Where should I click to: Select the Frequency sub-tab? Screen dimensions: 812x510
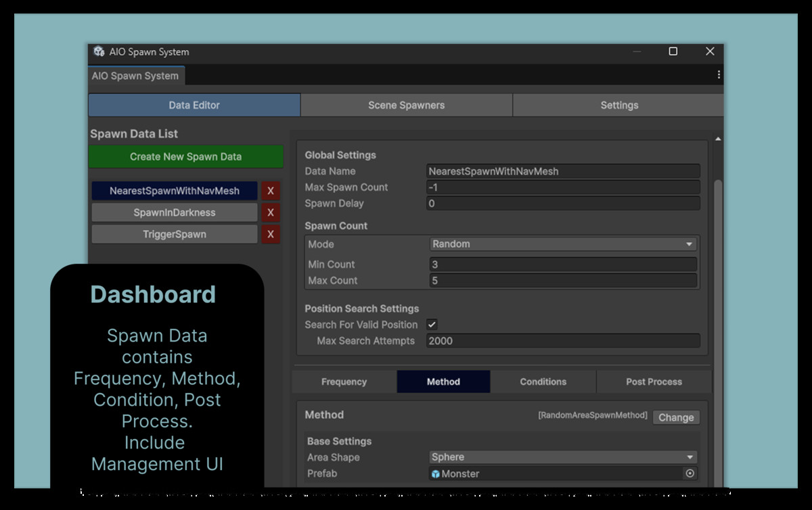(x=344, y=381)
